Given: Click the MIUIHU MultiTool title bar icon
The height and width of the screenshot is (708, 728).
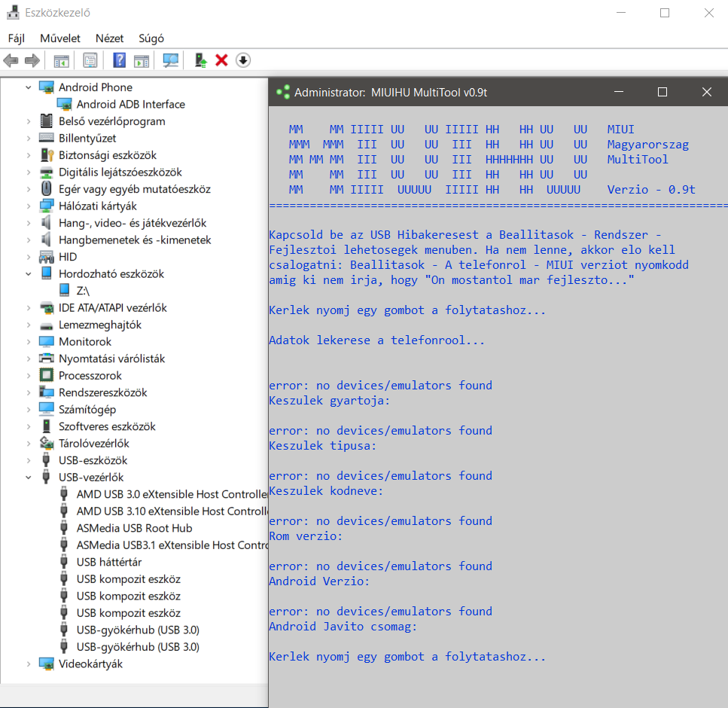Looking at the screenshot, I should pyautogui.click(x=283, y=92).
